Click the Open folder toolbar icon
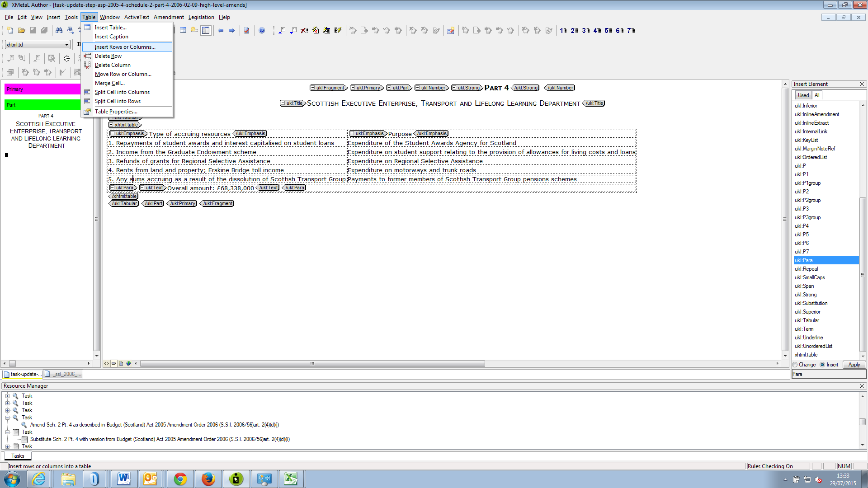The width and height of the screenshot is (868, 488). pos(21,30)
